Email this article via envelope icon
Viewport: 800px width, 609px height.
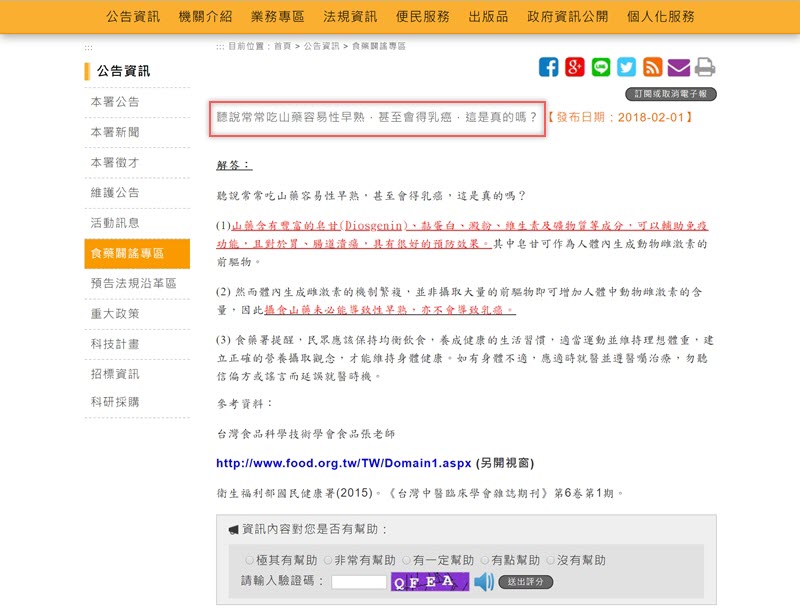pyautogui.click(x=679, y=67)
